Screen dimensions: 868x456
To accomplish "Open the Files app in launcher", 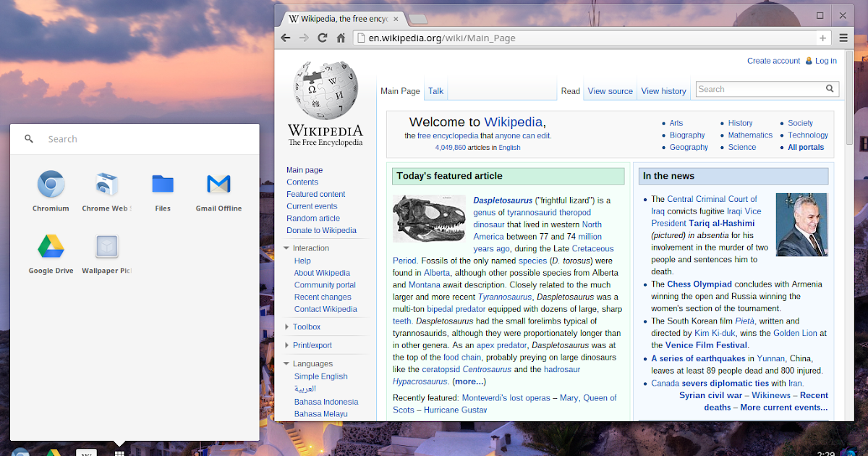I will 163,185.
